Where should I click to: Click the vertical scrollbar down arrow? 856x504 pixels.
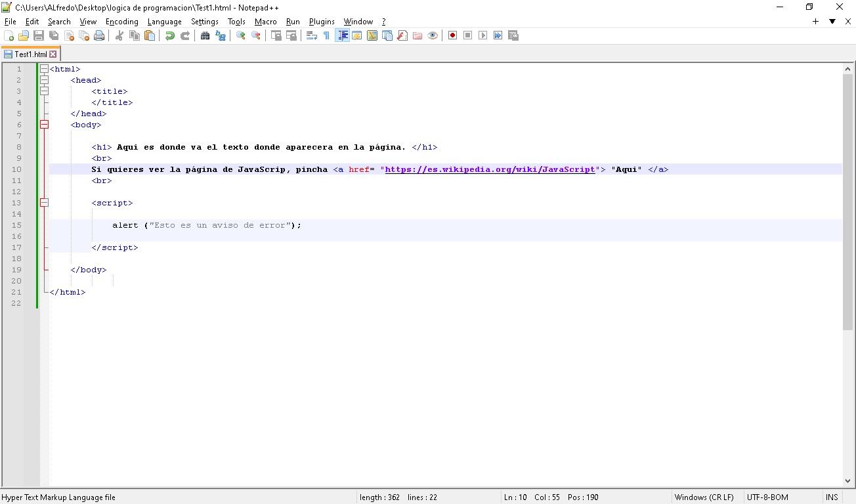click(848, 481)
